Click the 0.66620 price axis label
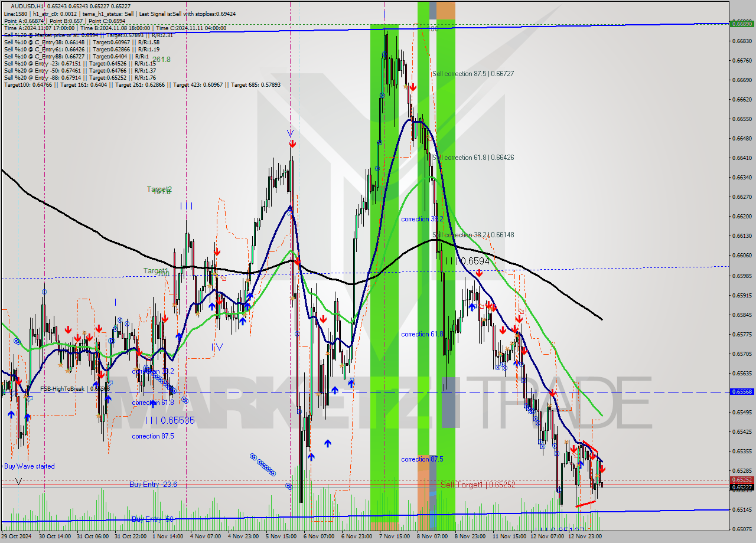The width and height of the screenshot is (756, 543). click(742, 99)
